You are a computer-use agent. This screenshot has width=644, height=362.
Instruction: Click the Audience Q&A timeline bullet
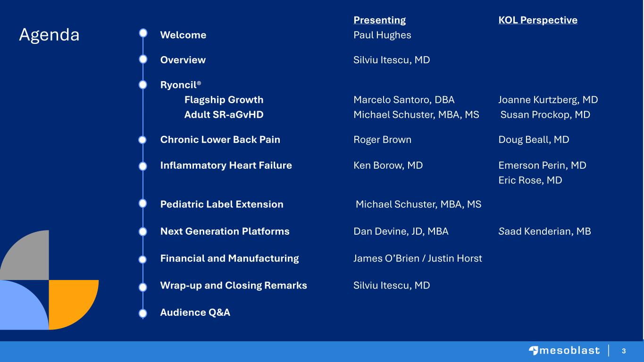[143, 313]
